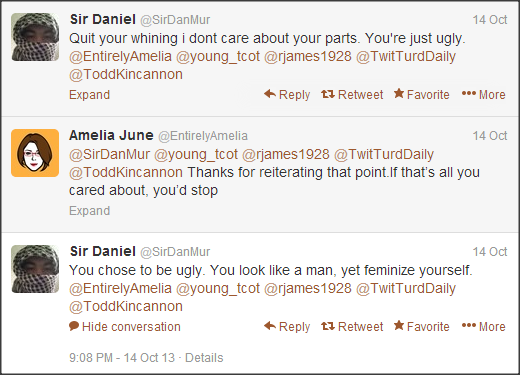
Task: Open the @SirDanMur mention in Amelia's tweet
Action: point(109,154)
